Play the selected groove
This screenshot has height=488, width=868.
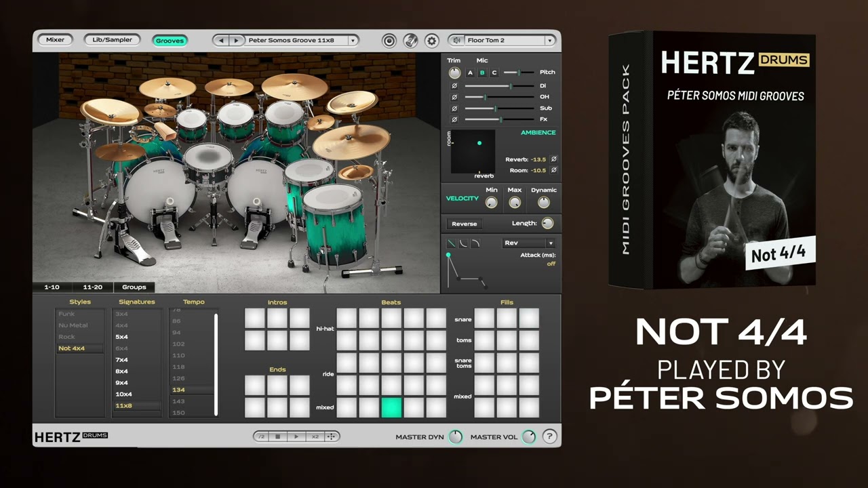pyautogui.click(x=296, y=436)
